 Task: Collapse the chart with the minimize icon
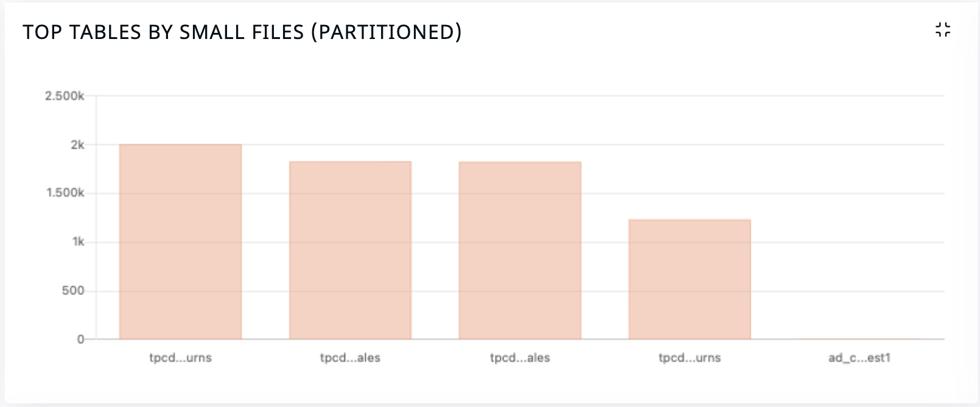click(943, 29)
